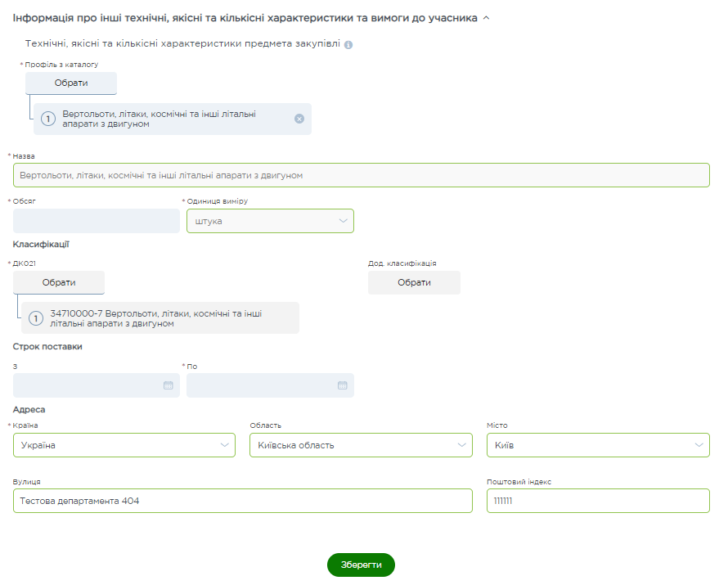
Task: Remove the selected catalog profile chip
Action: 299,119
